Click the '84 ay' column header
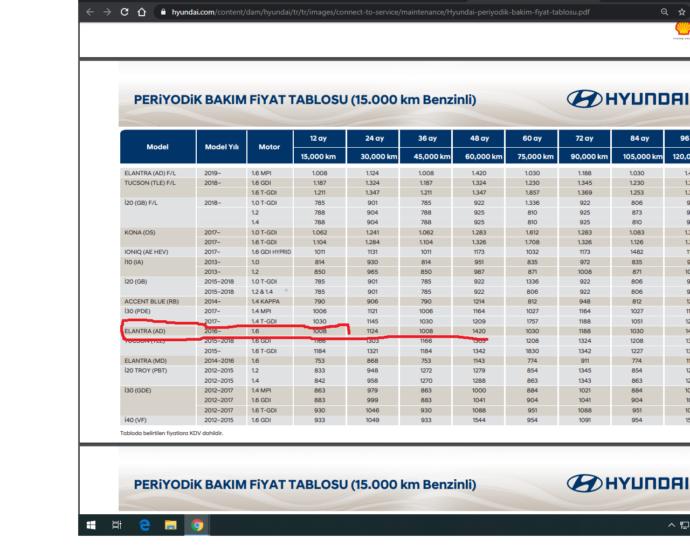Viewport: 690px width, 552px height. (639, 138)
